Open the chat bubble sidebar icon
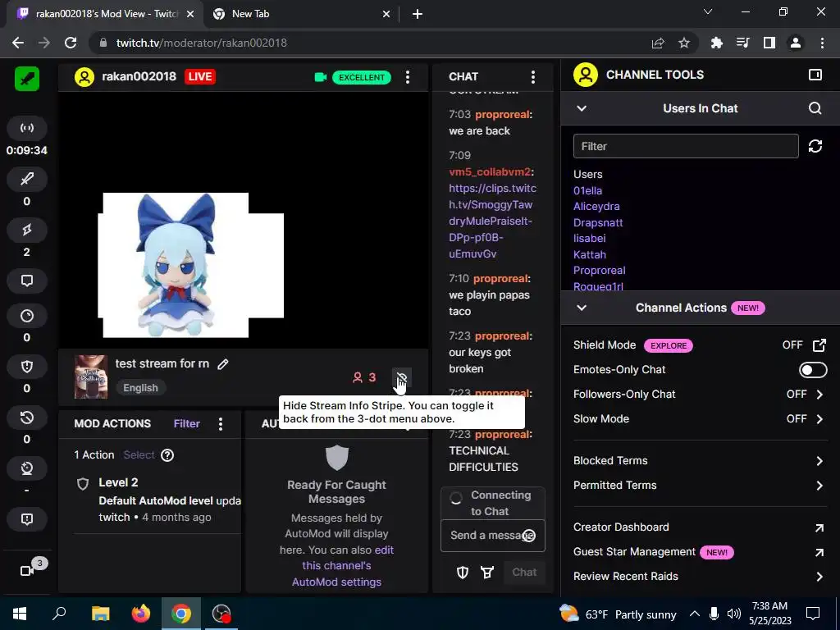Viewport: 840px width, 630px height. [x=27, y=281]
